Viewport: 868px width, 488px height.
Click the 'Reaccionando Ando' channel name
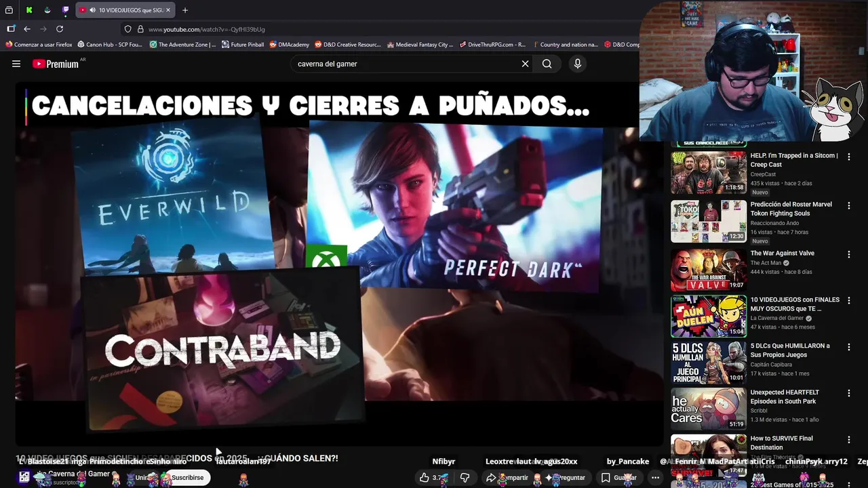point(774,223)
